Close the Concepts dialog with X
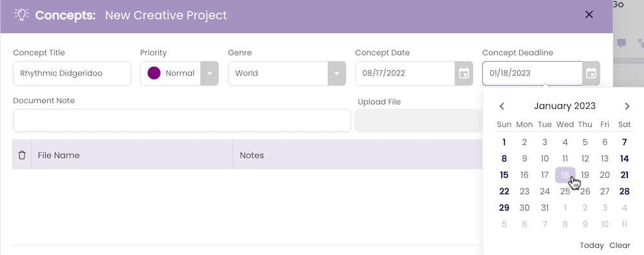The image size is (644, 255). pos(589,15)
